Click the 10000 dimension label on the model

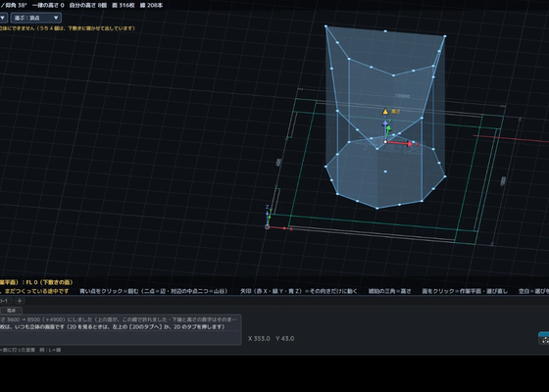pyautogui.click(x=402, y=96)
